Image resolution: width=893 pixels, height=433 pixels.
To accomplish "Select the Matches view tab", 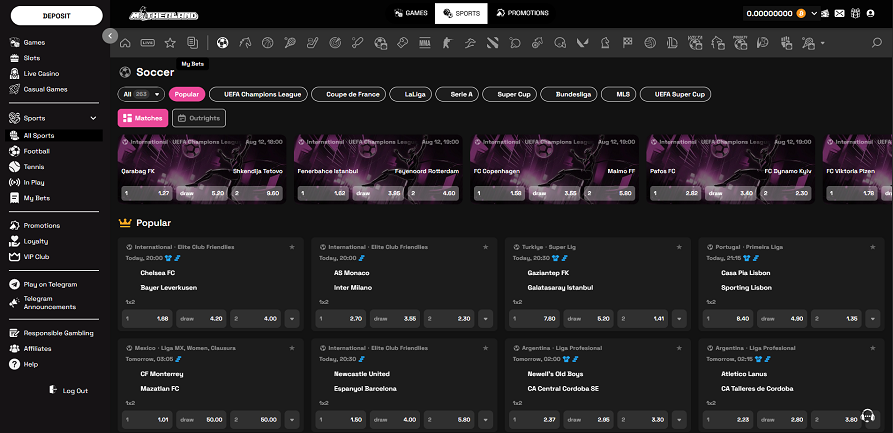I will tap(143, 118).
